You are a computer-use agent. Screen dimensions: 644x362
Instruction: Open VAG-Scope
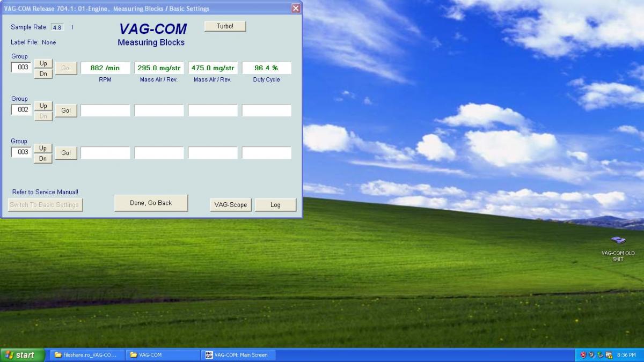[230, 205]
